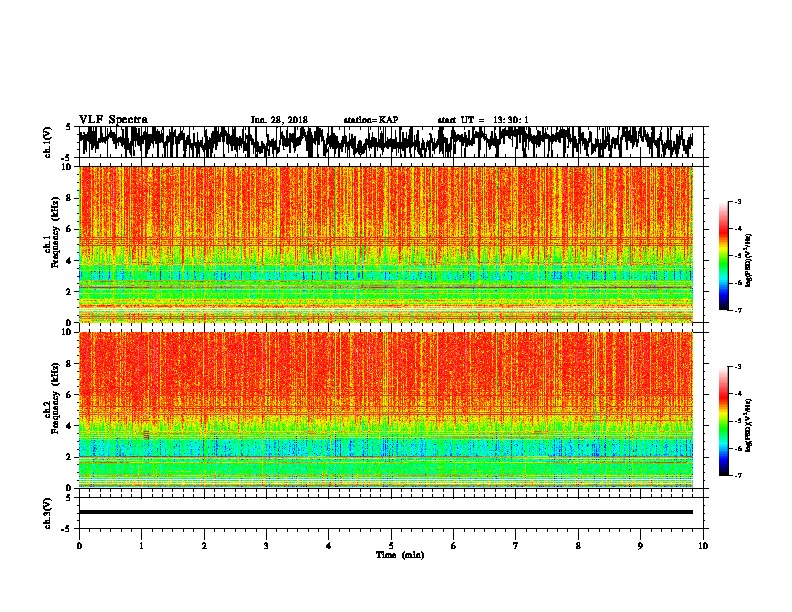Click the "3" tick on the time axis

pyautogui.click(x=266, y=546)
